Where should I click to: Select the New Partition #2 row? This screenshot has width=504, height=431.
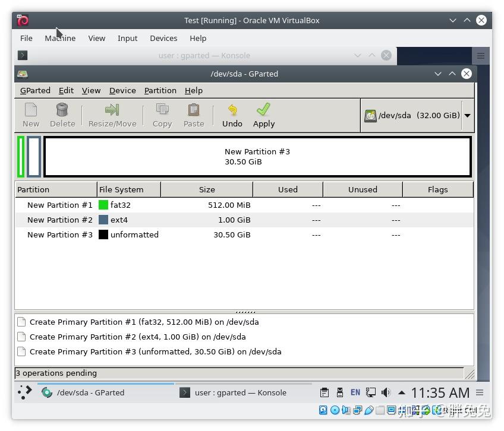click(244, 220)
